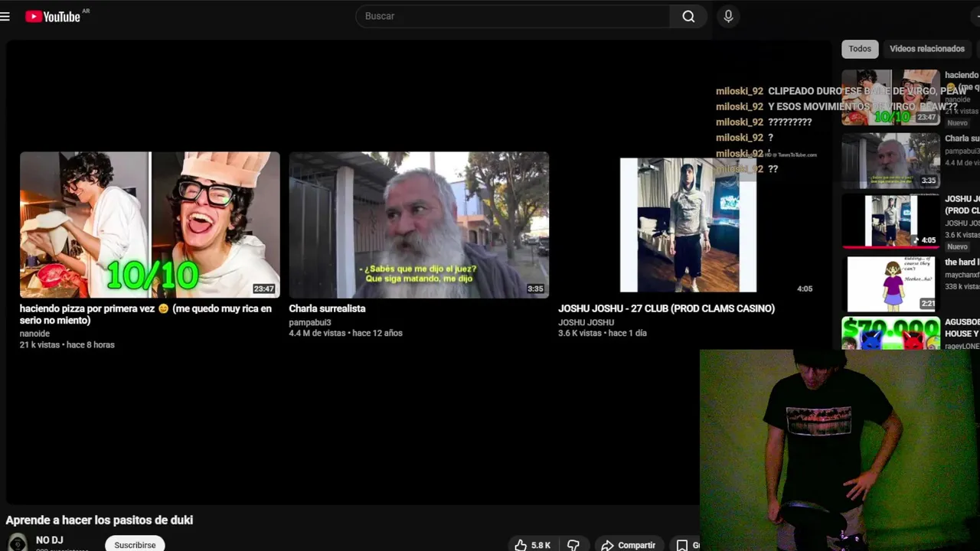Screen dimensions: 980x551
Task: Click the NO DJ channel avatar
Action: 18,543
